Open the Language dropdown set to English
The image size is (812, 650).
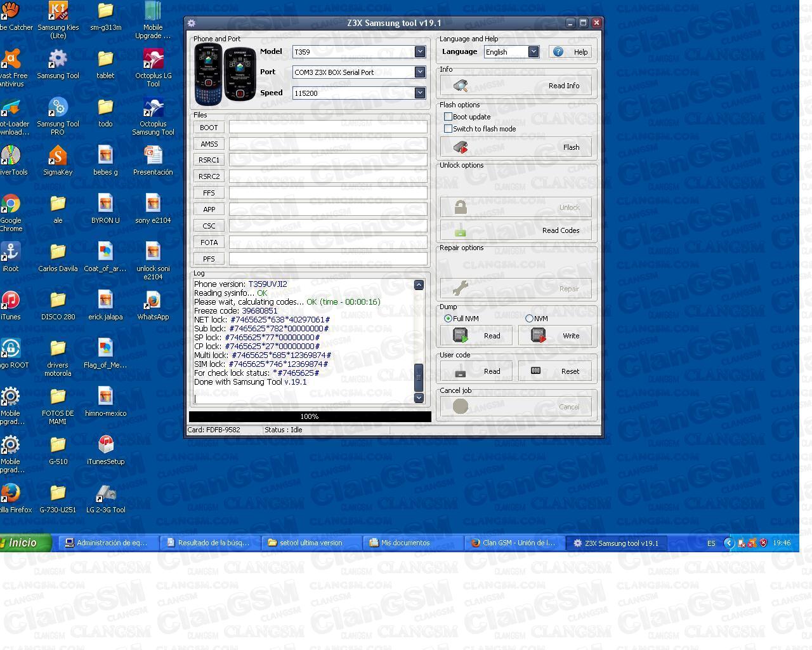[534, 52]
